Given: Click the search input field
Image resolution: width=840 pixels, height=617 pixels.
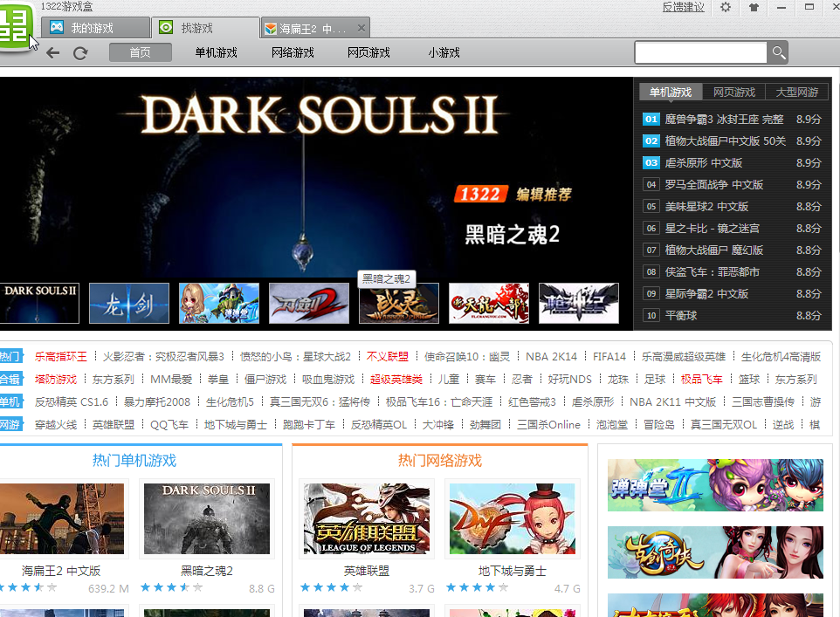Looking at the screenshot, I should click(700, 52).
